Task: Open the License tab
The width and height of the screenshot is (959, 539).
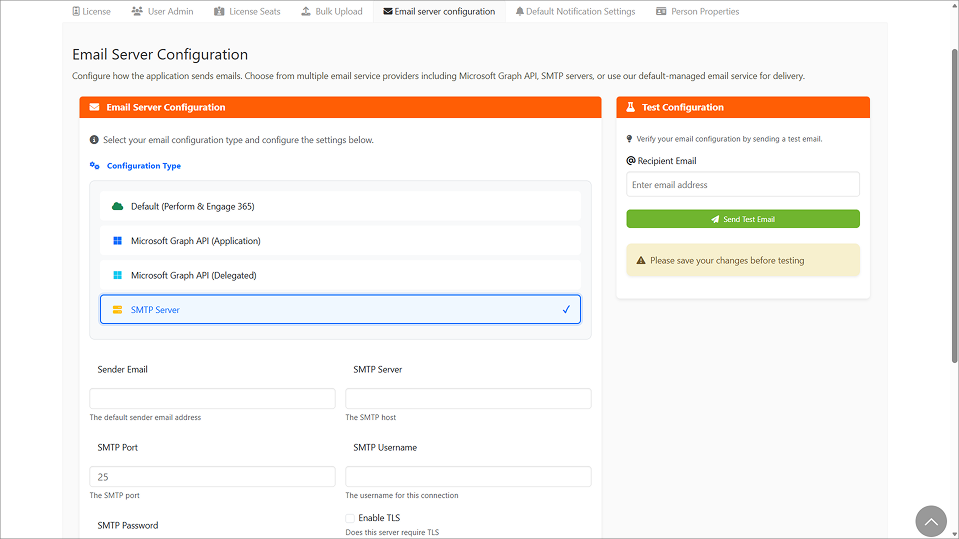Action: point(92,12)
